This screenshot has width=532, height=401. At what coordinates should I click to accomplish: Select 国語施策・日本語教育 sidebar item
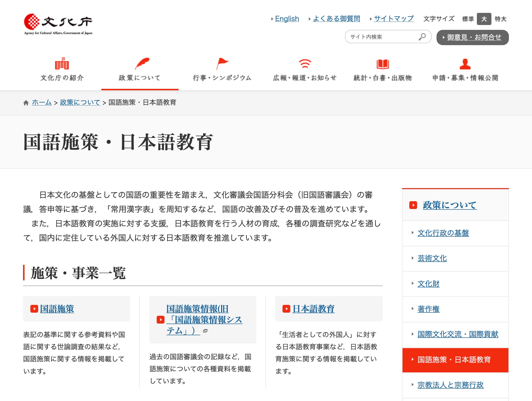[x=454, y=360]
